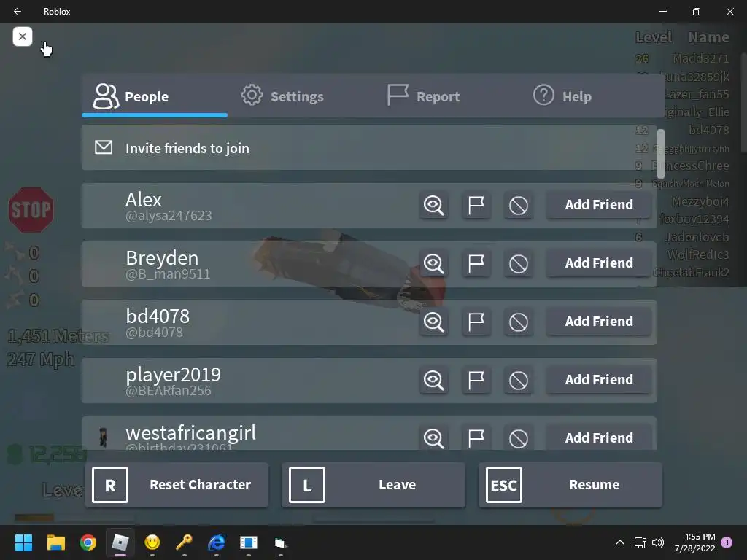Open the Settings tab

282,96
